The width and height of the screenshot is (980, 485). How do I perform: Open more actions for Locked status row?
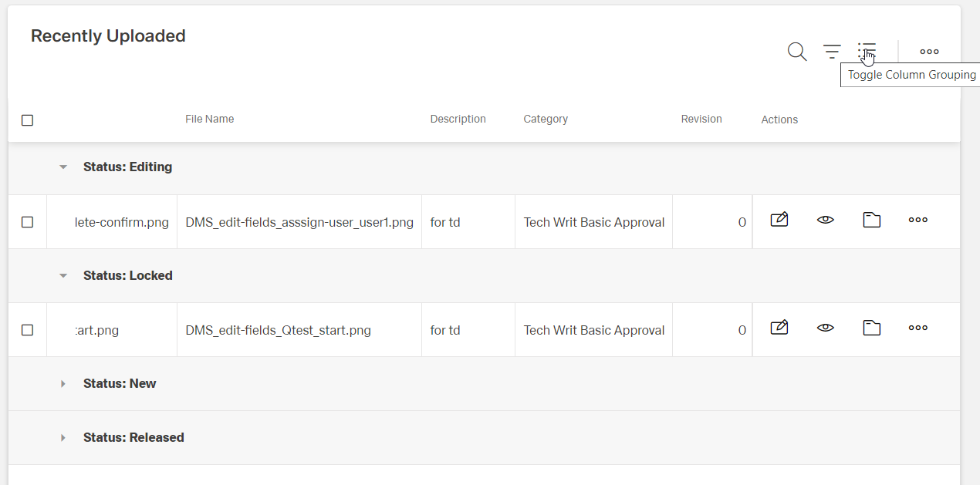pos(917,328)
